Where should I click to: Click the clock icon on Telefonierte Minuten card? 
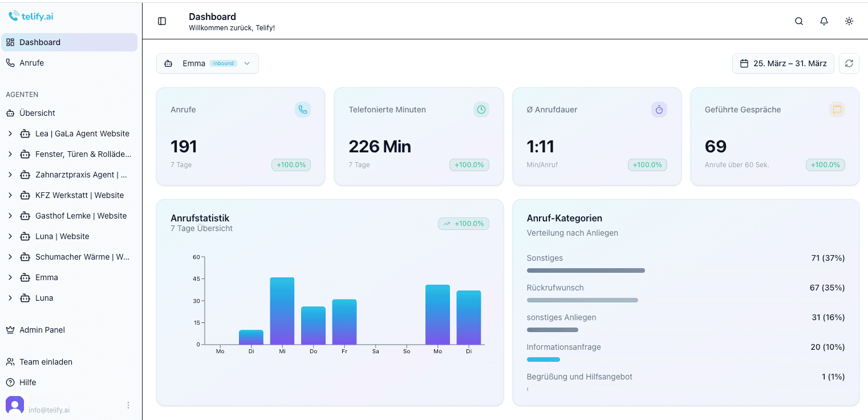(481, 109)
